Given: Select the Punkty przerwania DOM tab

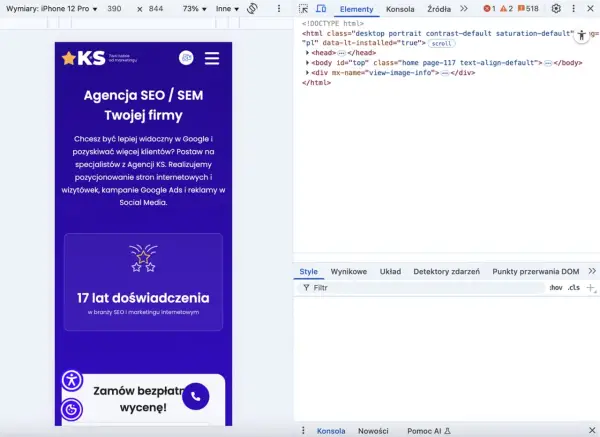Looking at the screenshot, I should point(535,271).
